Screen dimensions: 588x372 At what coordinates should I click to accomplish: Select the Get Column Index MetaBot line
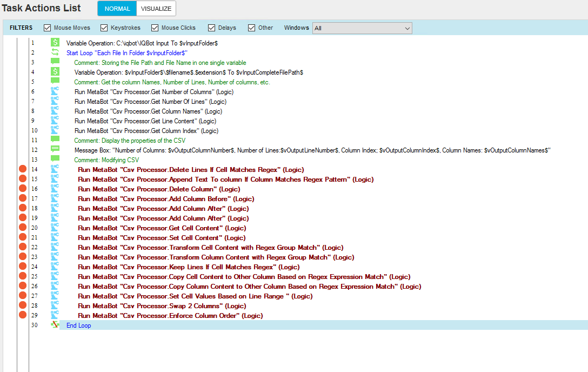(x=146, y=131)
